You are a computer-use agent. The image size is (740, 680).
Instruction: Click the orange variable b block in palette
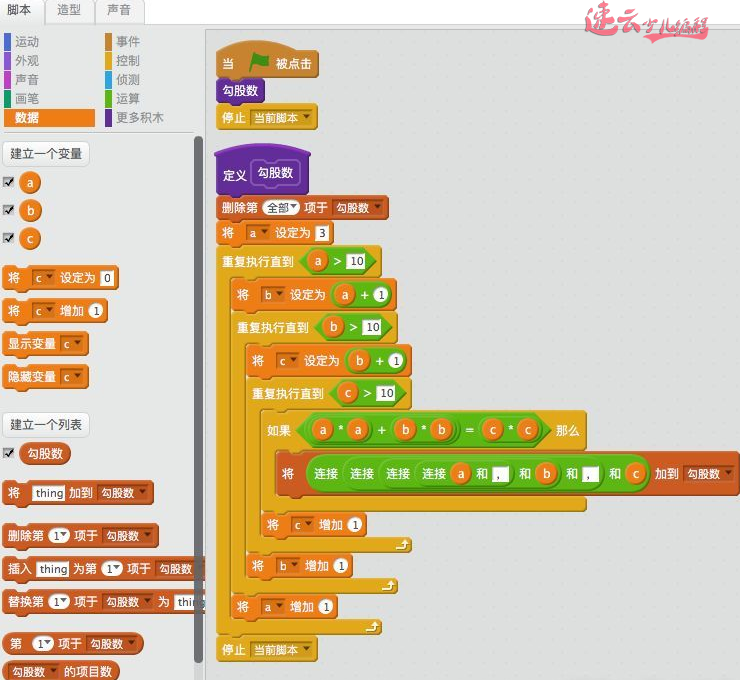coord(30,211)
